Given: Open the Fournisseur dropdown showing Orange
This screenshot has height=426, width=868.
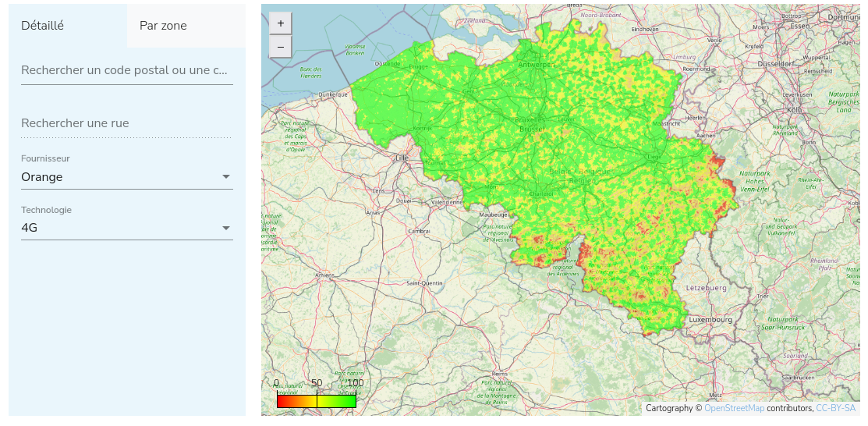Looking at the screenshot, I should 127,177.
